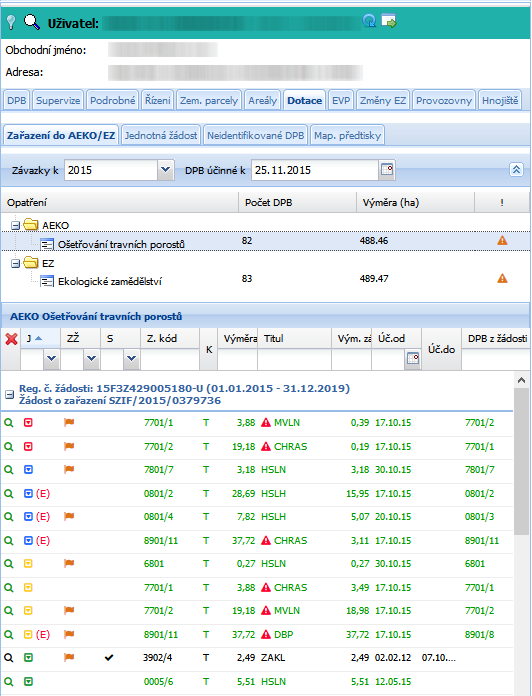532x696 pixels.
Task: Click the Počet DPB column header
Action: [297, 202]
